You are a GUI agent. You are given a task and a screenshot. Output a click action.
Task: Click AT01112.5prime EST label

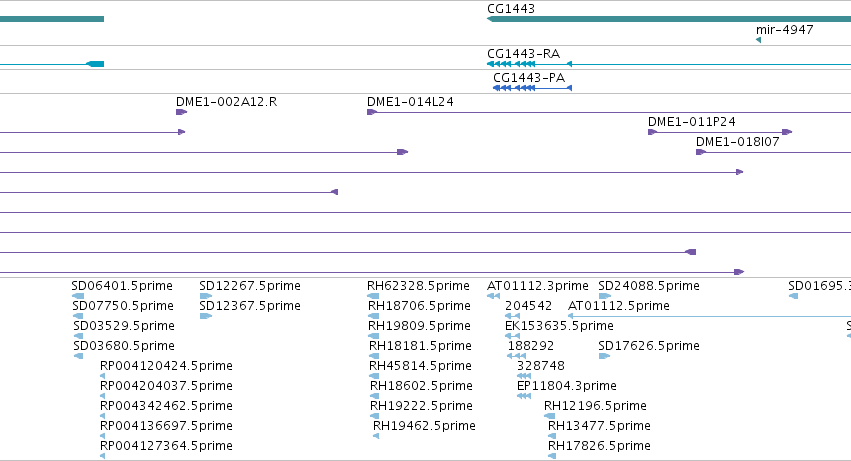619,306
